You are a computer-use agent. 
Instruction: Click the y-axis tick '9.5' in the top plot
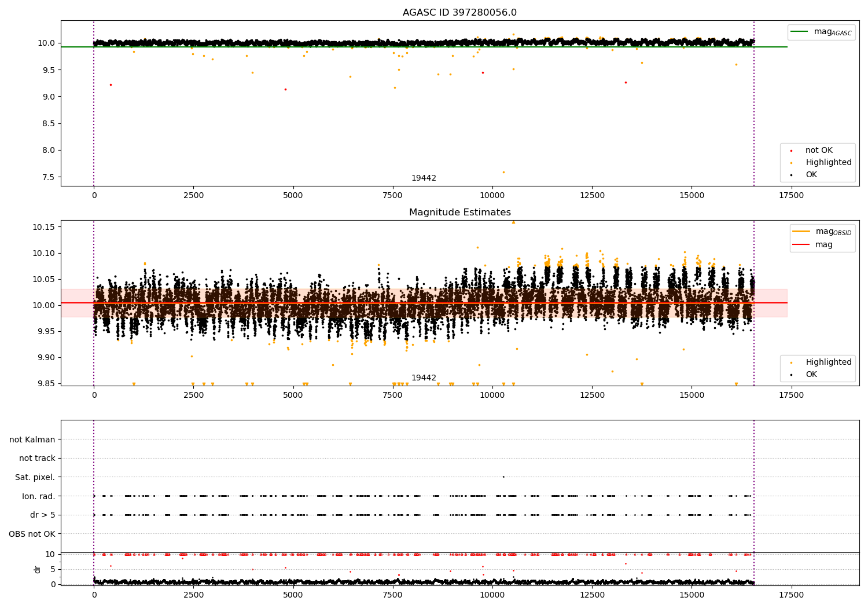[48, 70]
